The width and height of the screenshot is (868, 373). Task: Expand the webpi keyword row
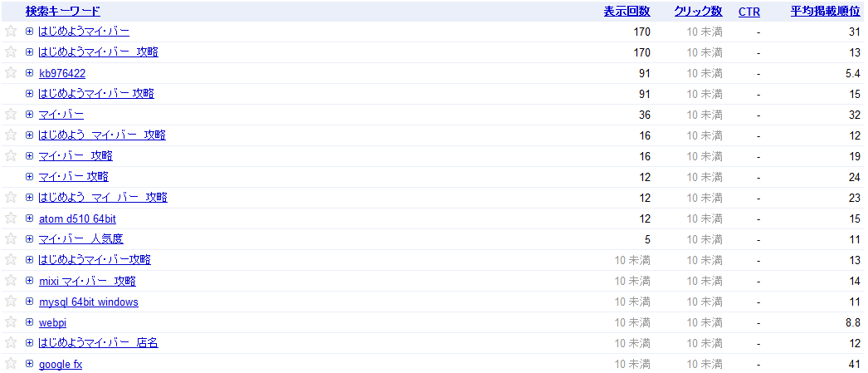tap(30, 322)
